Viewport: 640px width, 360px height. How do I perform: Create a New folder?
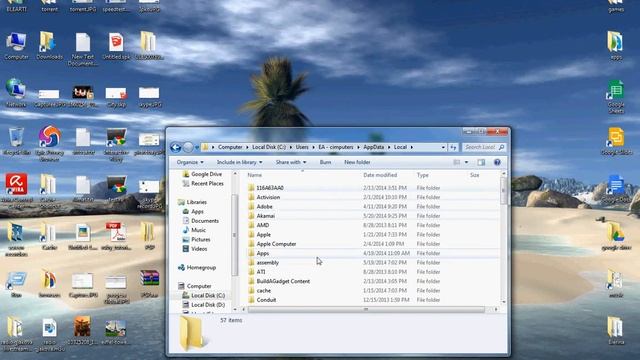tap(357, 162)
